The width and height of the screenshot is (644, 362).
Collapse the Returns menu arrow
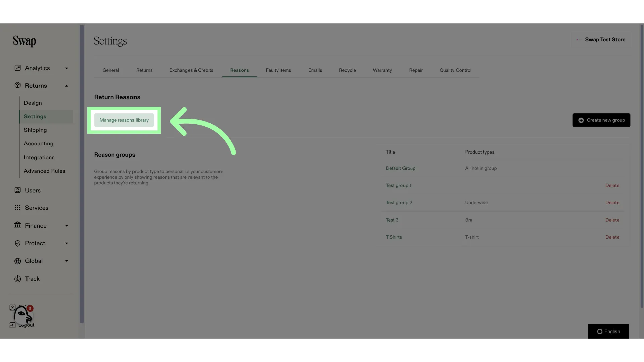67,86
